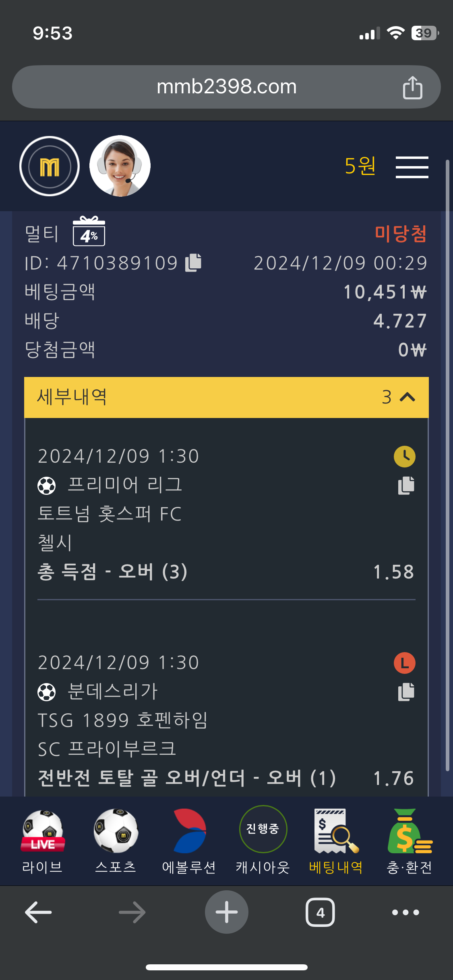Select the 베팅내역 bet history tab
The width and height of the screenshot is (453, 980).
point(336,841)
